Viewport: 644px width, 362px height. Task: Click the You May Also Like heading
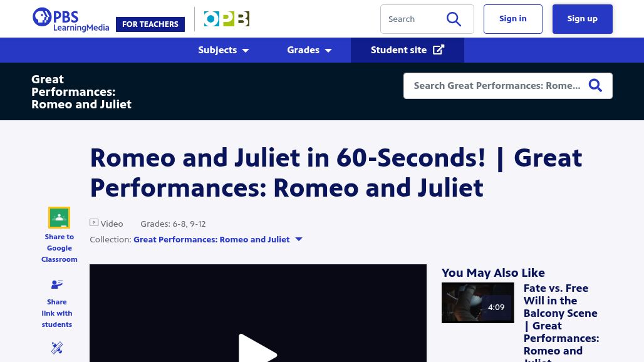click(x=493, y=272)
